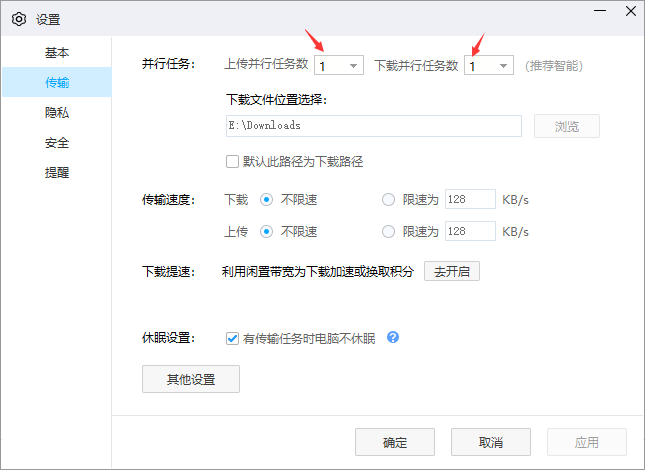Image resolution: width=645 pixels, height=470 pixels.
Task: Click the blue help question mark icon
Action: coord(393,337)
